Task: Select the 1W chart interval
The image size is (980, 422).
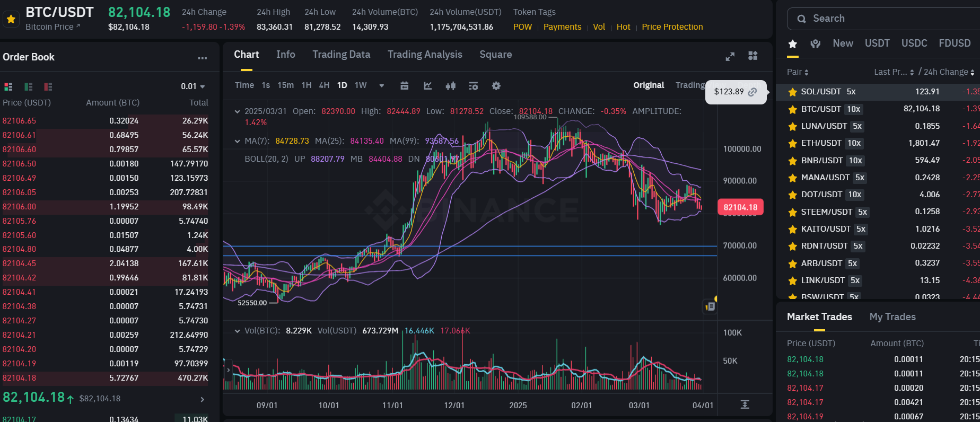Action: (x=361, y=85)
